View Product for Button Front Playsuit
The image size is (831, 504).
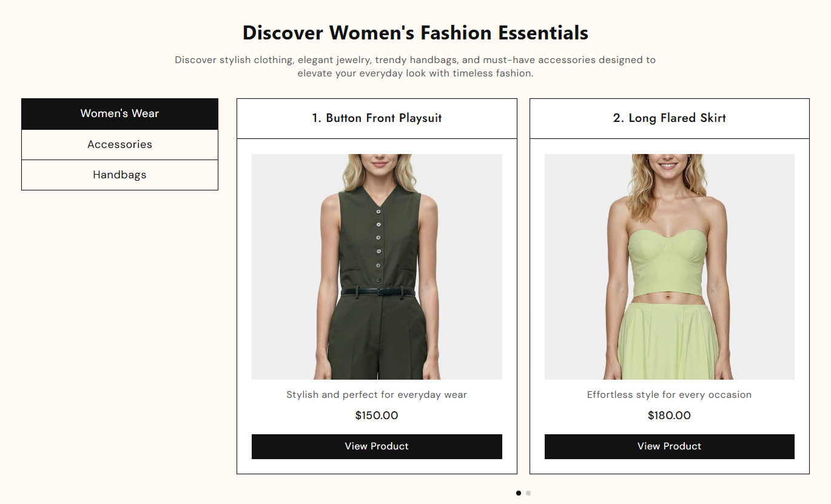coord(377,446)
